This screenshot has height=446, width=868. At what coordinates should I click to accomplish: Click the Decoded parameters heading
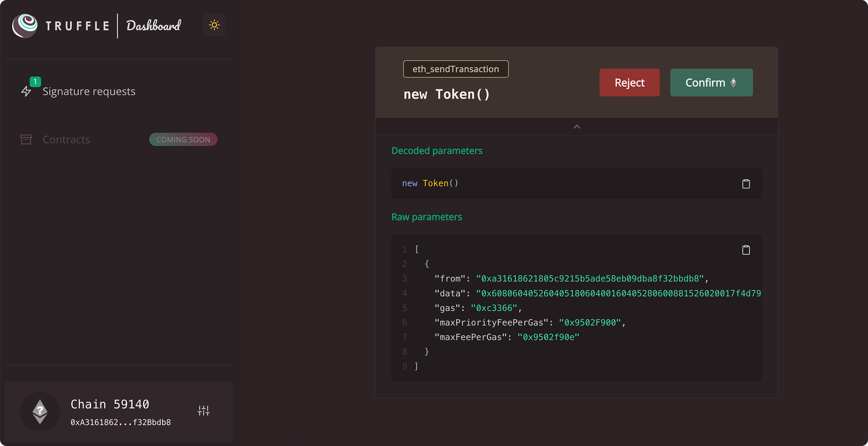(437, 151)
